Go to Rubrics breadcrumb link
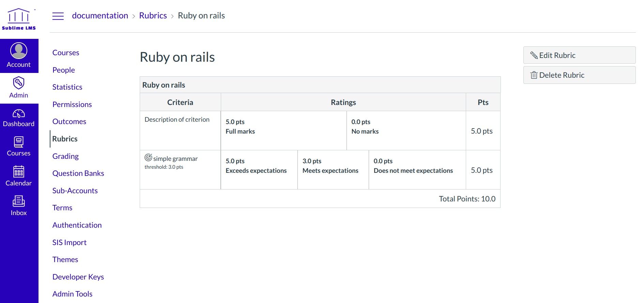 [x=153, y=16]
